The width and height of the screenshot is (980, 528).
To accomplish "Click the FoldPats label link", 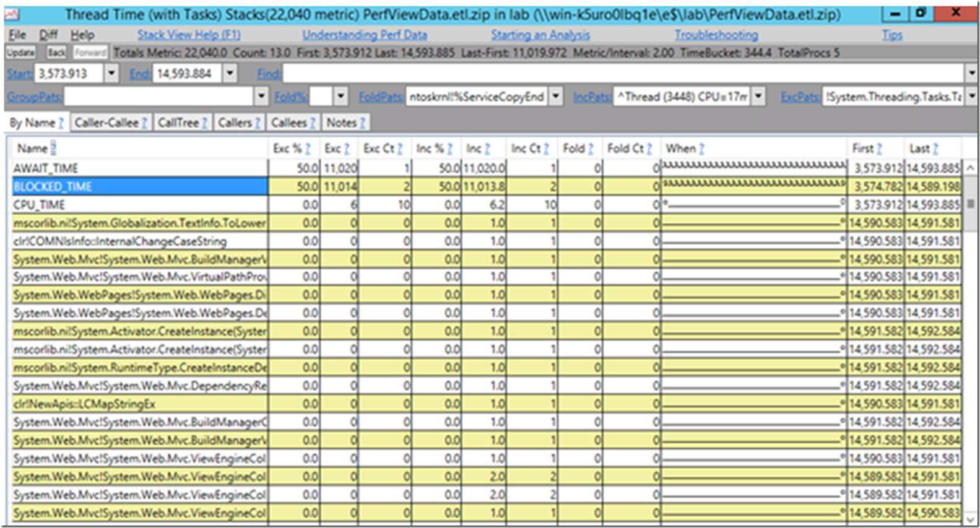I will [381, 97].
